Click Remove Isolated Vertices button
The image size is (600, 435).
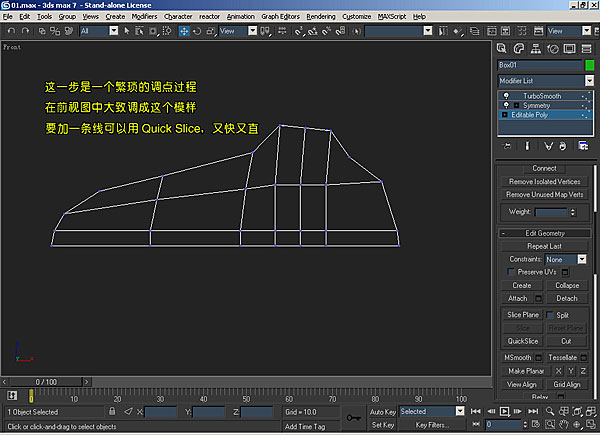545,181
